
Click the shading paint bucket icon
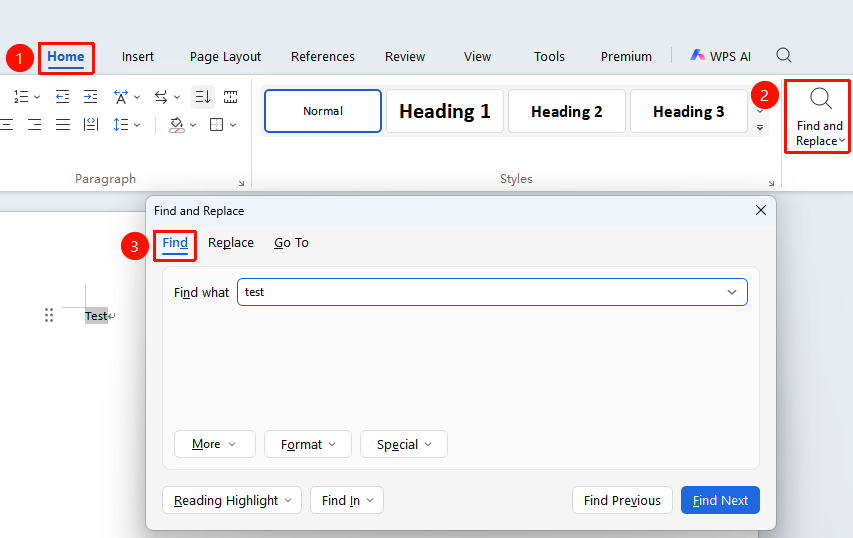176,125
